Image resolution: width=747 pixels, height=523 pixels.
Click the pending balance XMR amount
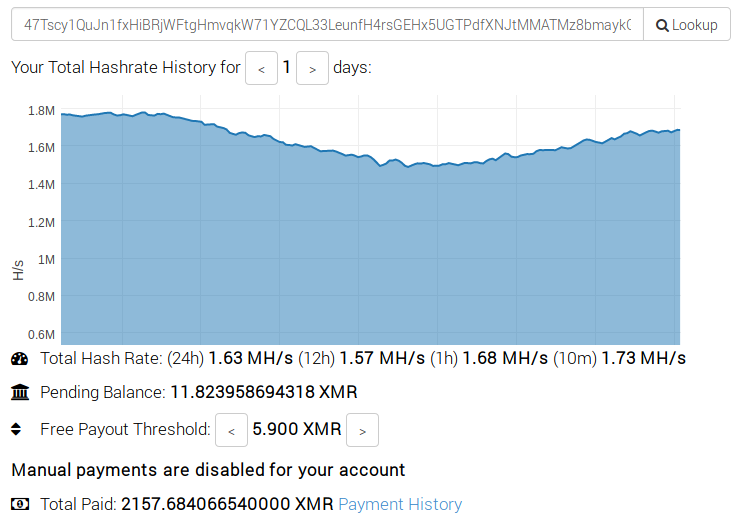point(264,392)
